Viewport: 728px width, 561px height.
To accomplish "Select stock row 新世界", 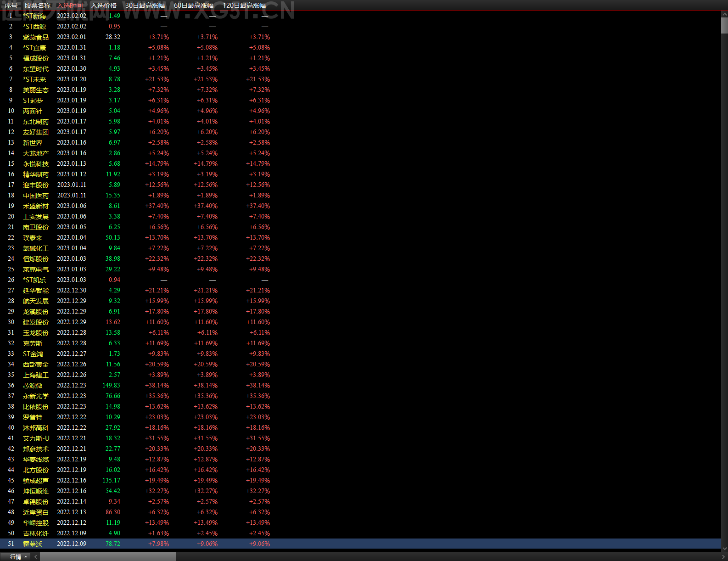I will [x=360, y=142].
